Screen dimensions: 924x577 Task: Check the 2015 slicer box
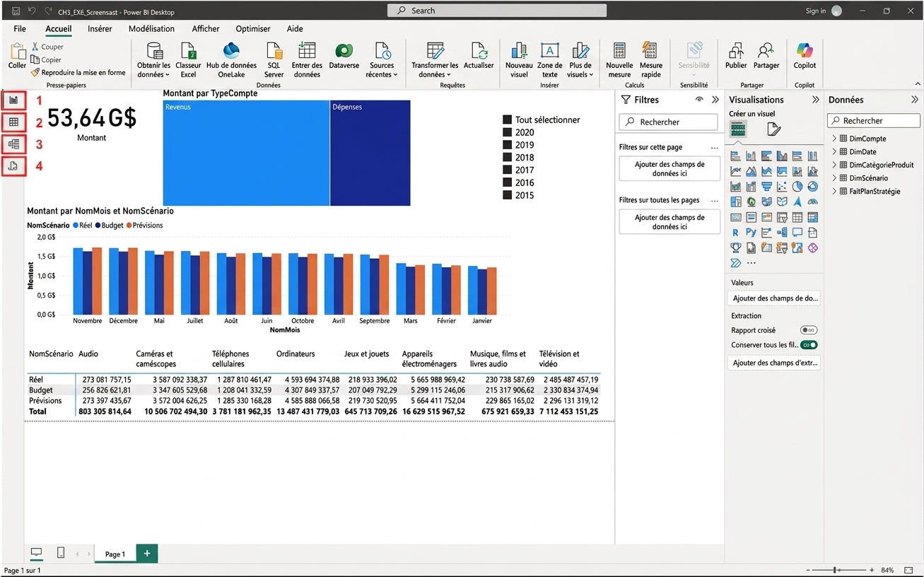pos(507,195)
